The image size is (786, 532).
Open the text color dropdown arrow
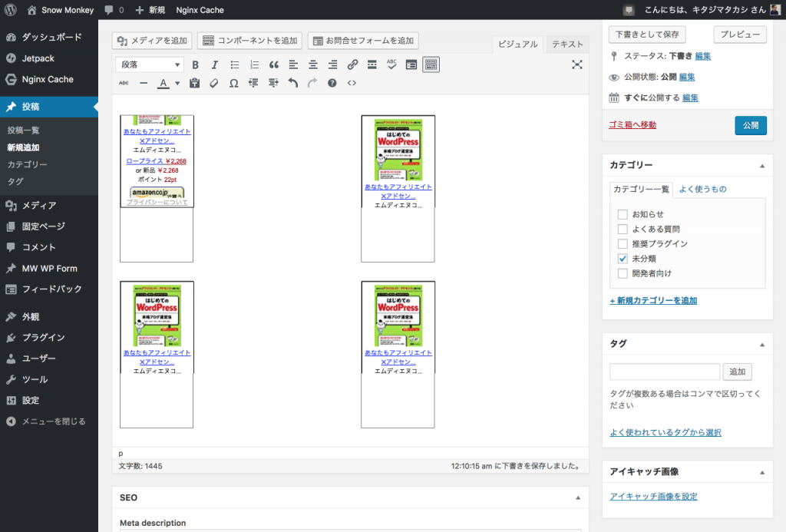pyautogui.click(x=177, y=83)
